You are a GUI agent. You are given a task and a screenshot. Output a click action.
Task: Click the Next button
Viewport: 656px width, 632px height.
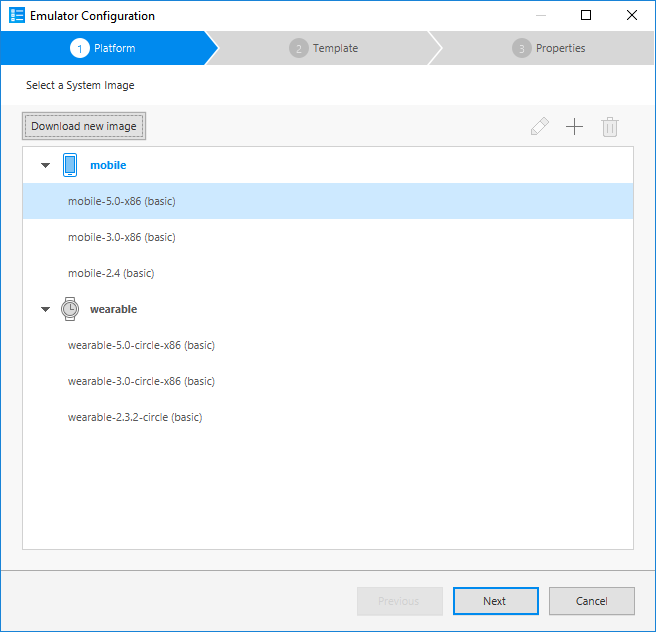tap(495, 601)
